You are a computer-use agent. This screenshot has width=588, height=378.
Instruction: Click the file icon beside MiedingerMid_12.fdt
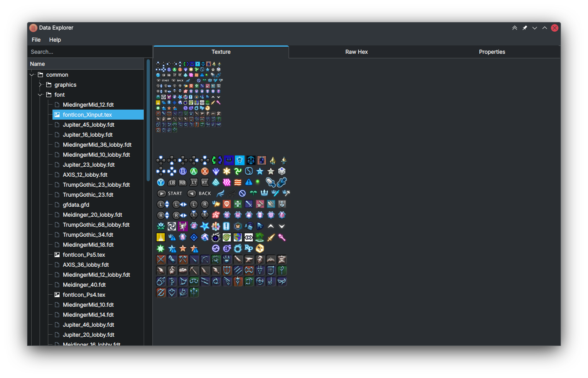57,105
